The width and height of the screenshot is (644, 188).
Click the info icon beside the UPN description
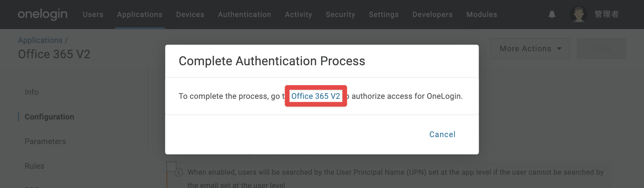[179, 172]
